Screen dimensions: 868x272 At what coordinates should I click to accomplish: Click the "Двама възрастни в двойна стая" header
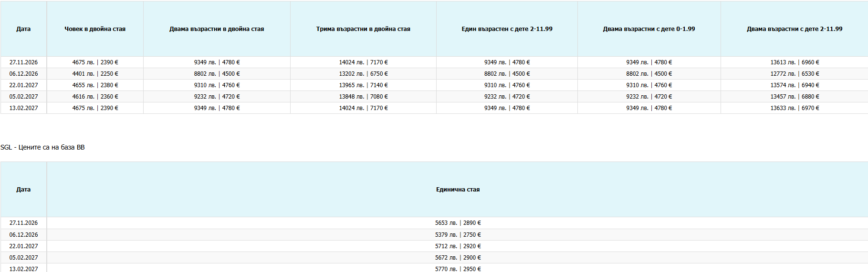point(217,29)
